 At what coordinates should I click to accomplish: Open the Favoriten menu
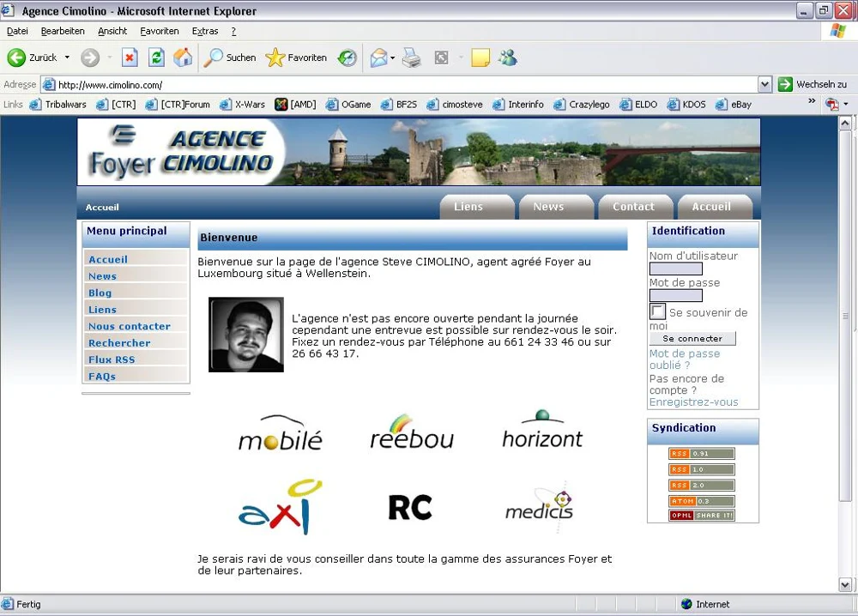coord(160,31)
